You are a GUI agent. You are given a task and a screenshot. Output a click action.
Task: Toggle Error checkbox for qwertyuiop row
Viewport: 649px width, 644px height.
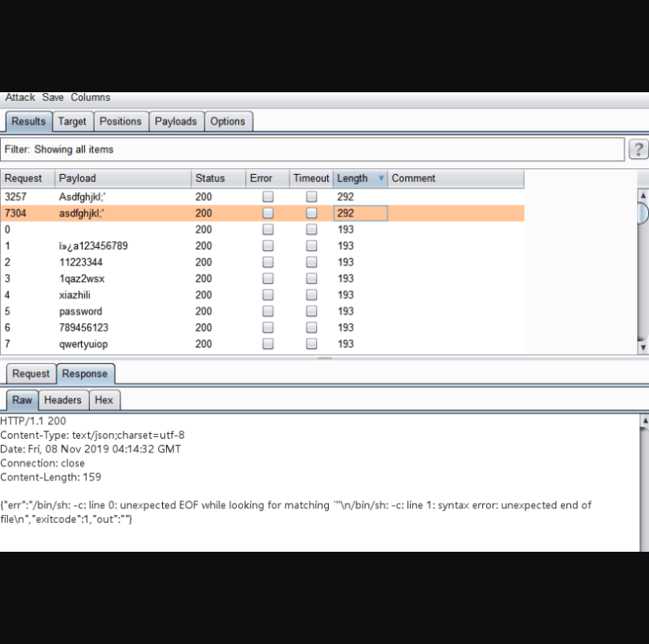pyautogui.click(x=268, y=344)
